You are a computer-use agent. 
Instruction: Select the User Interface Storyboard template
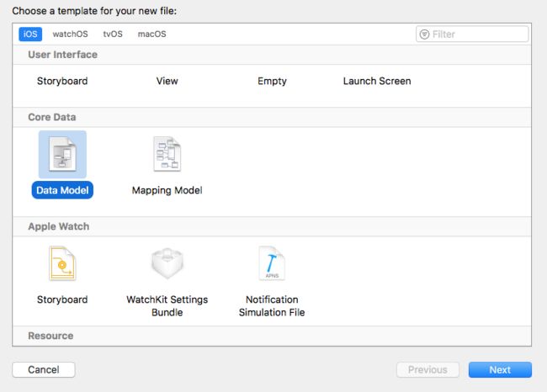(62, 81)
